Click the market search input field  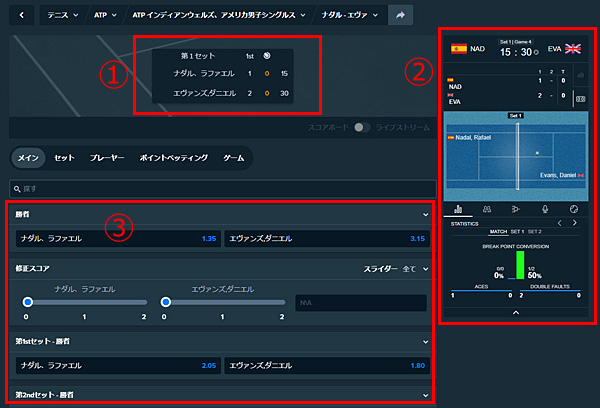[220, 187]
